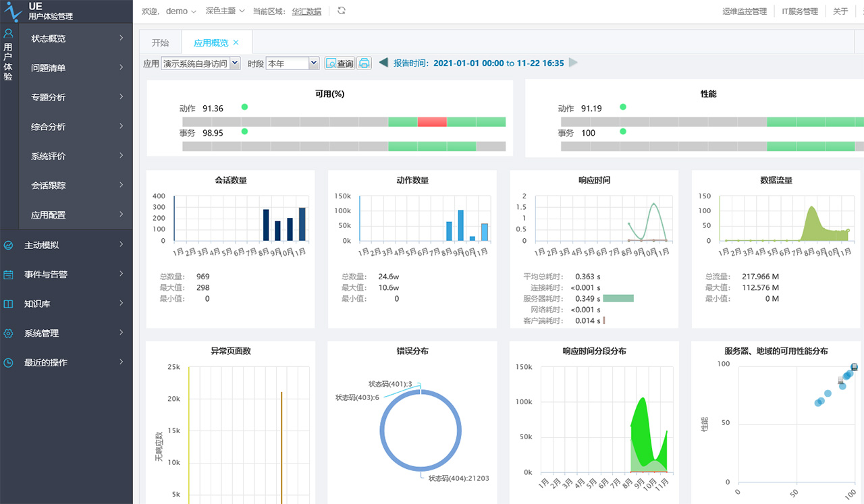Open the 主动模拟 menu
Image resolution: width=864 pixels, height=504 pixels.
pyautogui.click(x=66, y=245)
